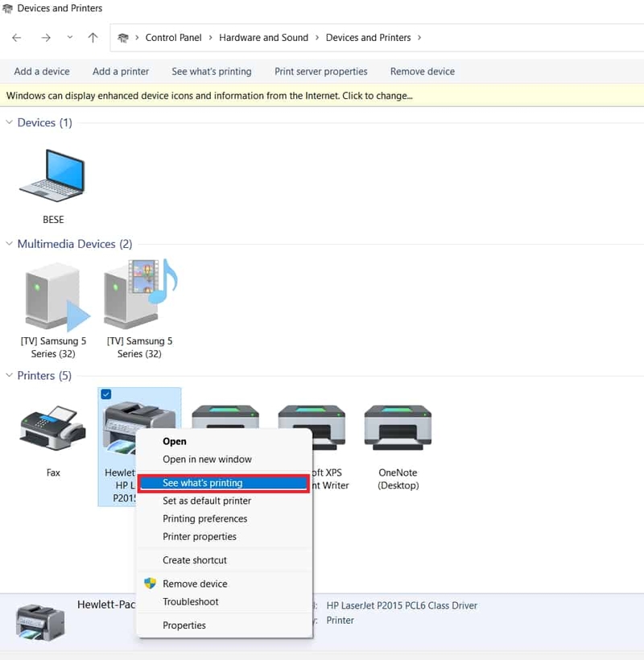This screenshot has width=644, height=660.
Task: Click Add a device in toolbar
Action: tap(42, 72)
